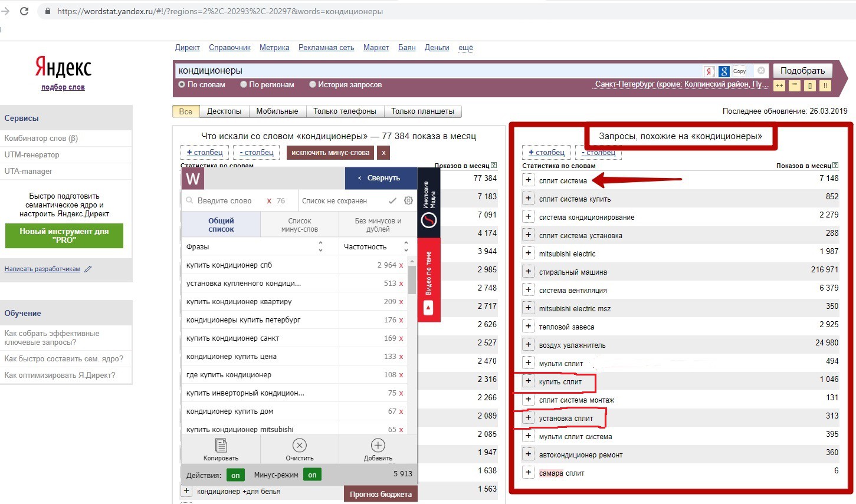
Task: Add 'установка сплит' with its plus button
Action: pos(529,418)
